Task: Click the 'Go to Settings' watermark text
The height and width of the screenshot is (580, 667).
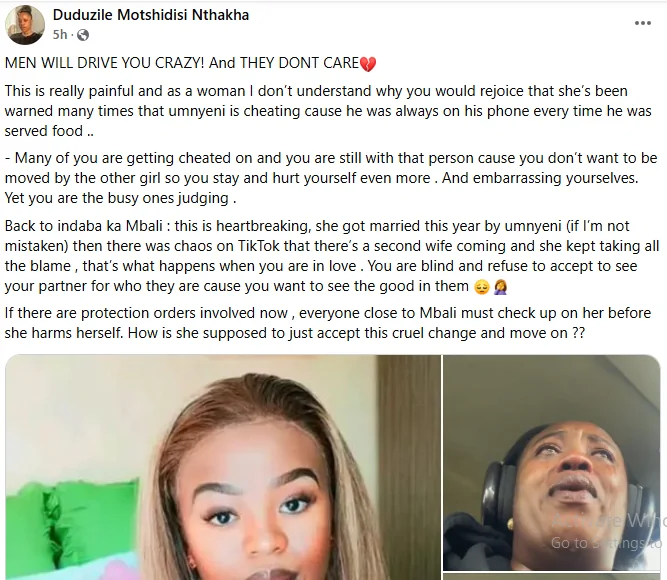Action: [x=606, y=543]
